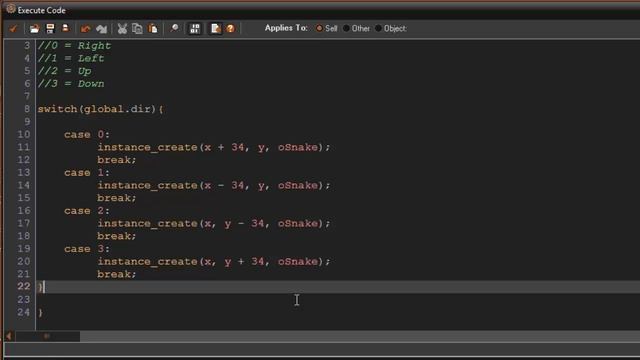The image size is (640, 360).
Task: Select the Object radio button
Action: click(378, 28)
